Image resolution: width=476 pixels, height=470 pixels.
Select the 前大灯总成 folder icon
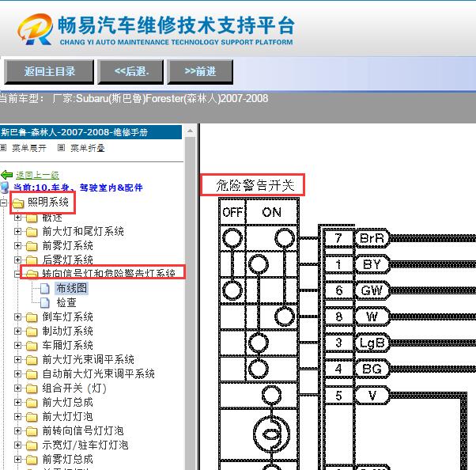(32, 403)
